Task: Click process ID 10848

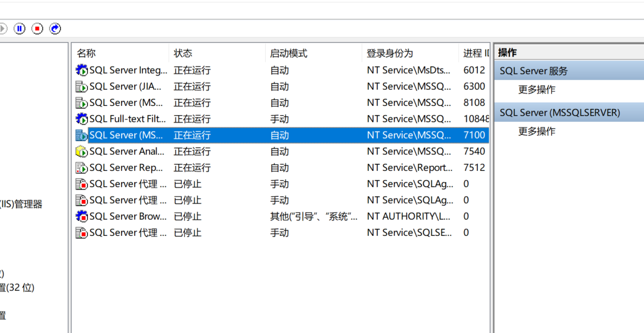Action: (477, 119)
